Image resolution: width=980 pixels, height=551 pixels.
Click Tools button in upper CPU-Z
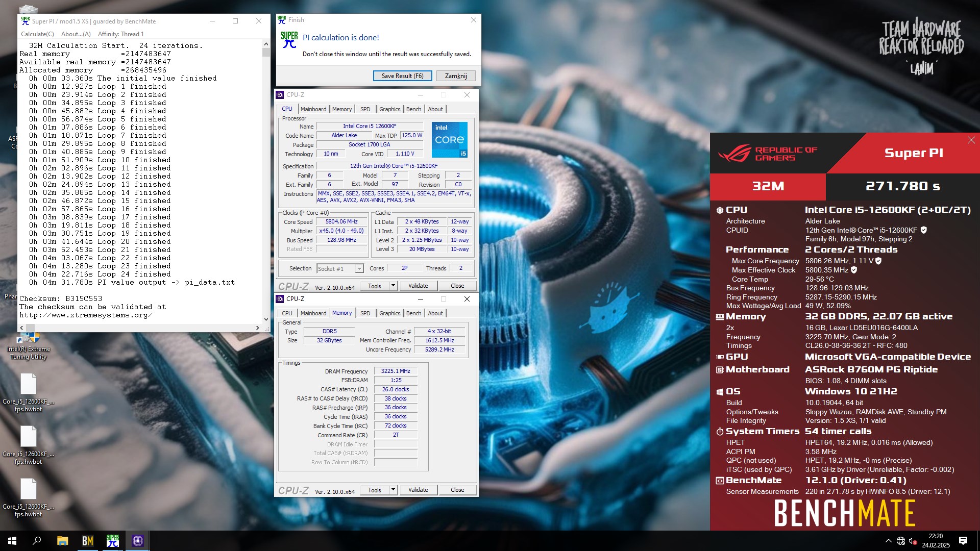[x=375, y=286]
